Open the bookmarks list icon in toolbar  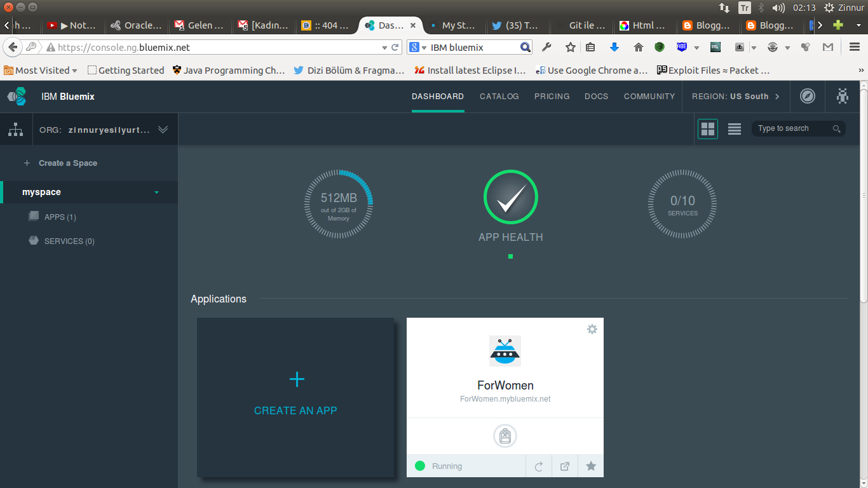pyautogui.click(x=590, y=47)
